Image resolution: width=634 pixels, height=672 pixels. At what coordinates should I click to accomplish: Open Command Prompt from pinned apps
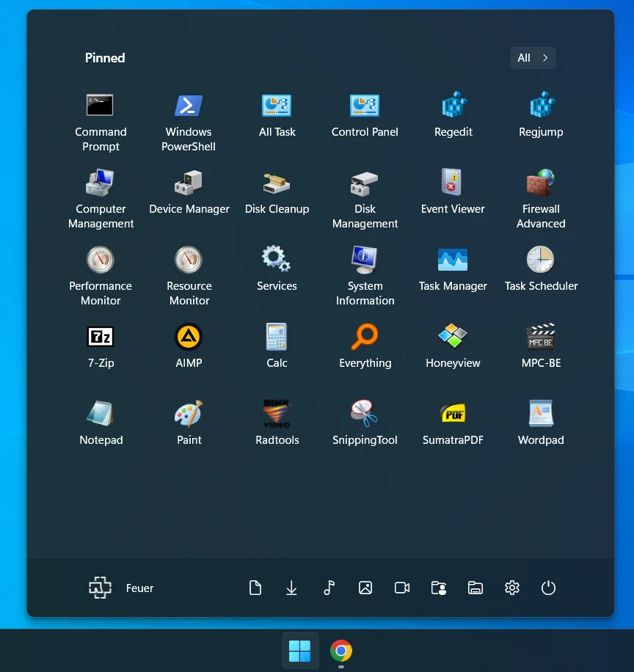tap(101, 121)
